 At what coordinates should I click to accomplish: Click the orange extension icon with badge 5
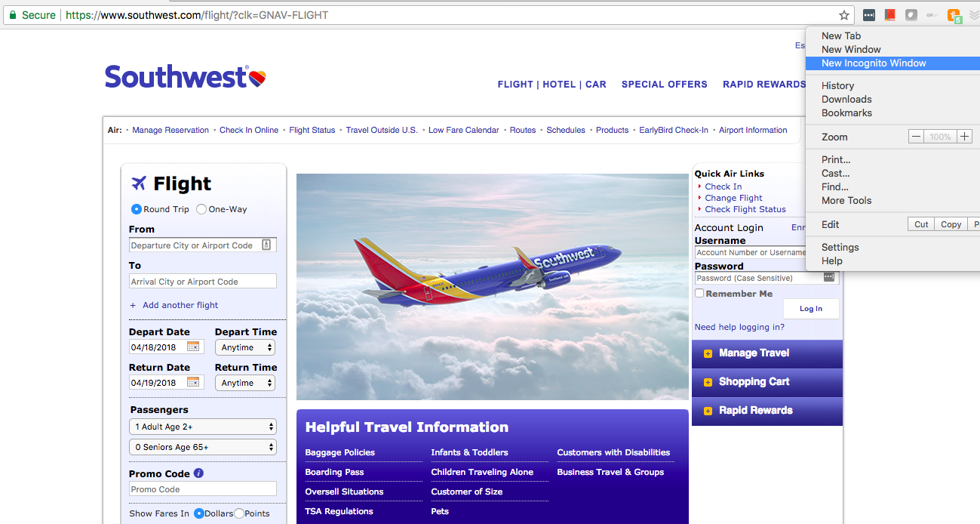(x=954, y=16)
